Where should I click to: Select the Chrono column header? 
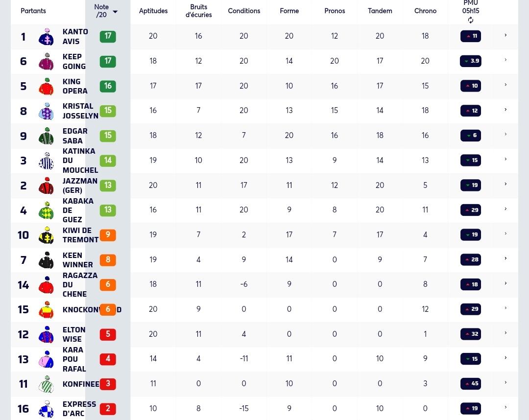click(425, 11)
